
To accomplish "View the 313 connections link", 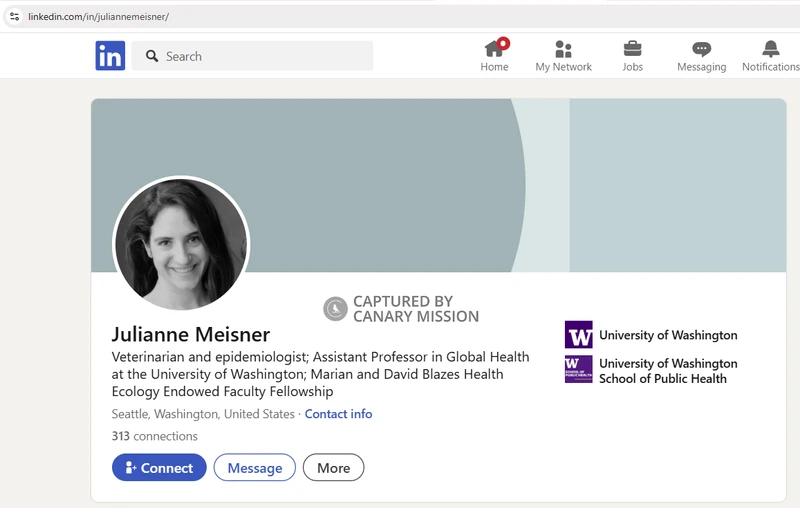I will click(x=155, y=436).
